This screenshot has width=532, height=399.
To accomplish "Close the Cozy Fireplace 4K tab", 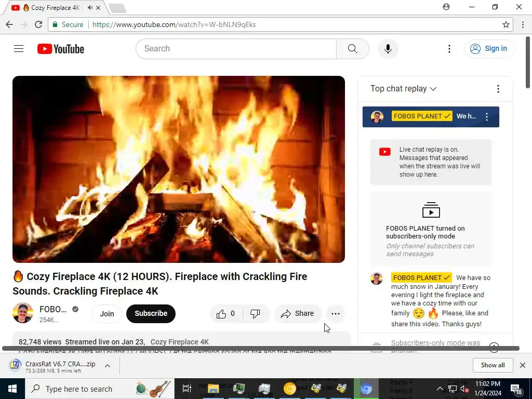I will (98, 7).
